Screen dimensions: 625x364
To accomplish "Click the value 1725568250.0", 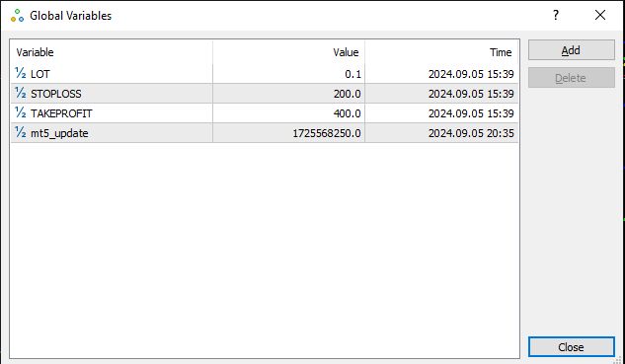I will (327, 133).
